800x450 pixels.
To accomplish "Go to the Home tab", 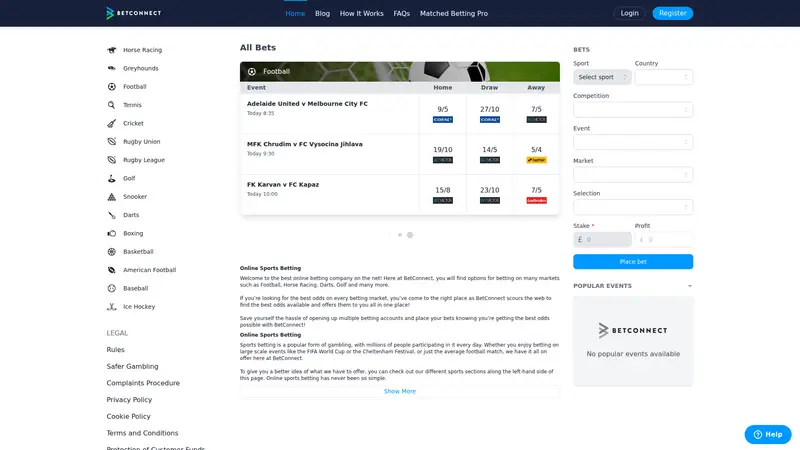I will pos(295,14).
